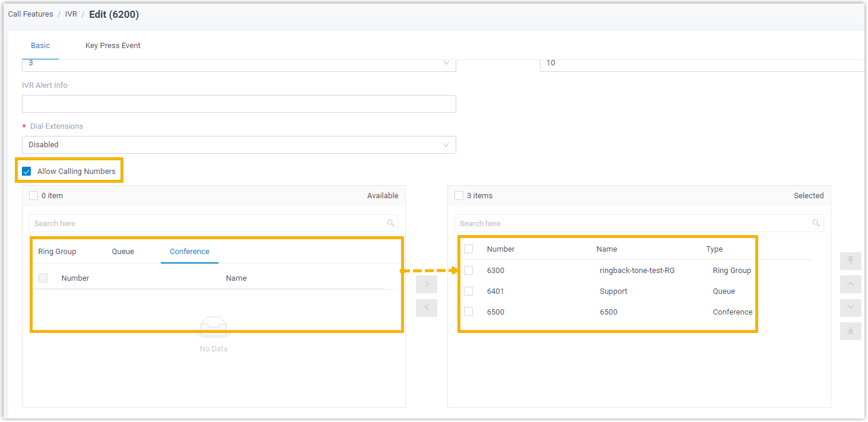Click the move-to-bottom arrow icon
This screenshot has width=868, height=422.
coord(850,331)
